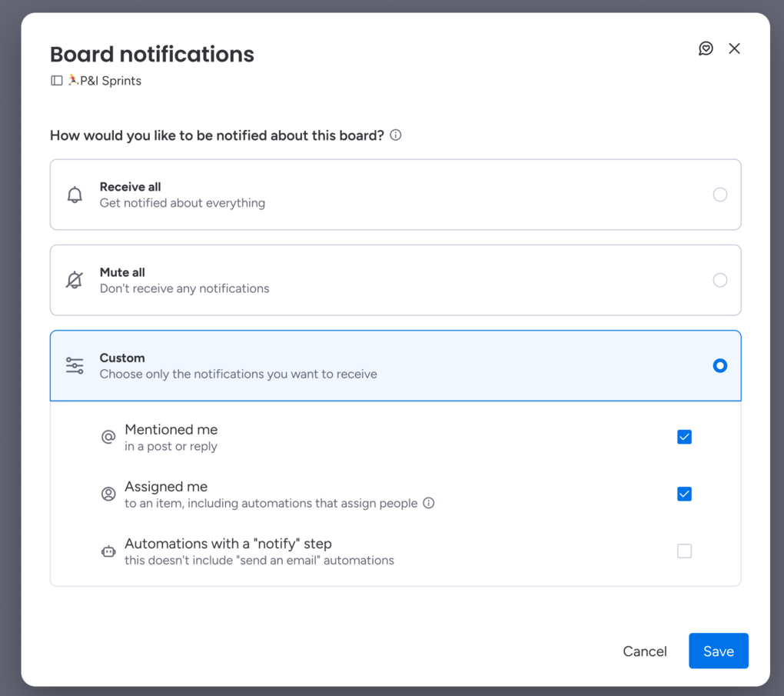The height and width of the screenshot is (696, 784).
Task: Click the info icon beside the notification question
Action: click(396, 135)
